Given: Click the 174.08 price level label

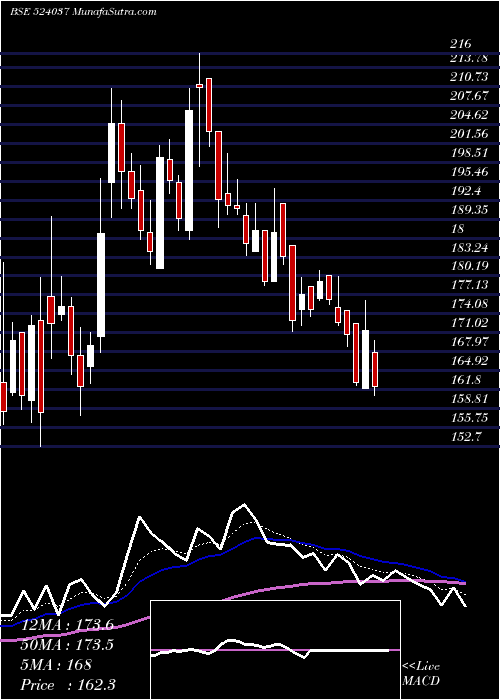Looking at the screenshot, I should (469, 304).
